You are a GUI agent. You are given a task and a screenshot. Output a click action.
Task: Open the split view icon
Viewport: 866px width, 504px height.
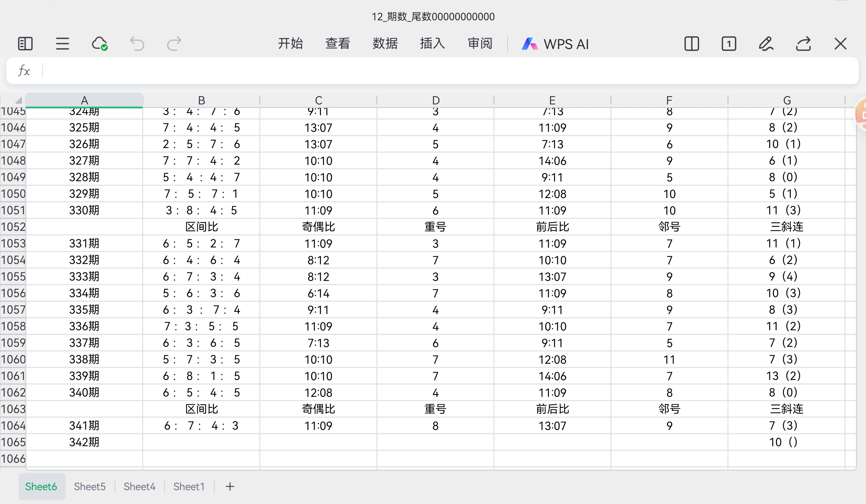pyautogui.click(x=691, y=44)
